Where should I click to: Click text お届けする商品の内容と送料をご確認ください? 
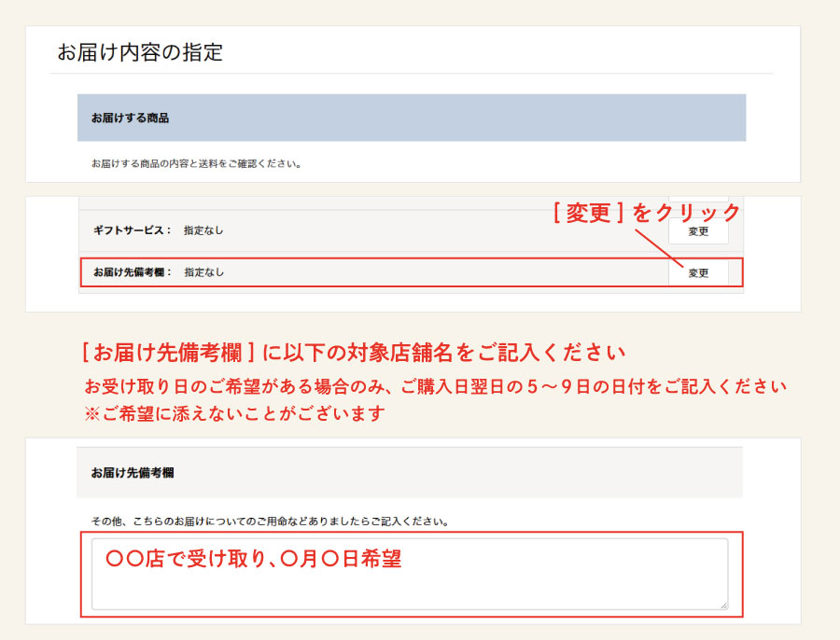coord(196,163)
